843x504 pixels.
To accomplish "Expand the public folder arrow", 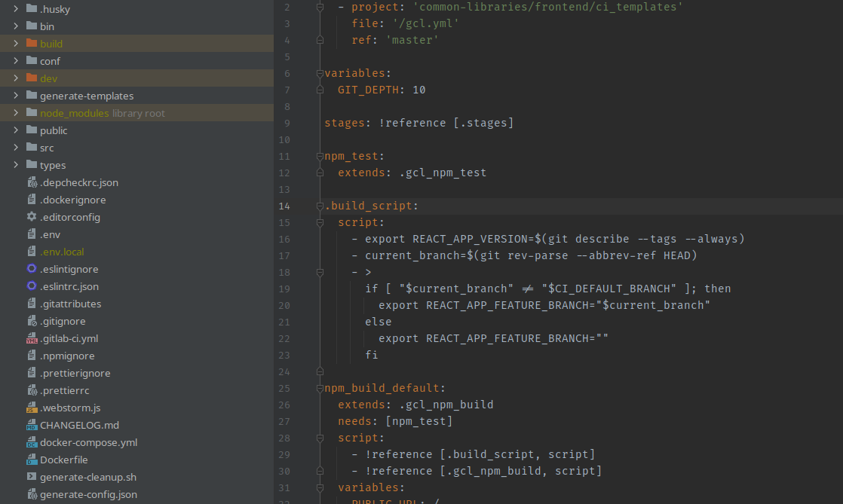I will click(16, 130).
